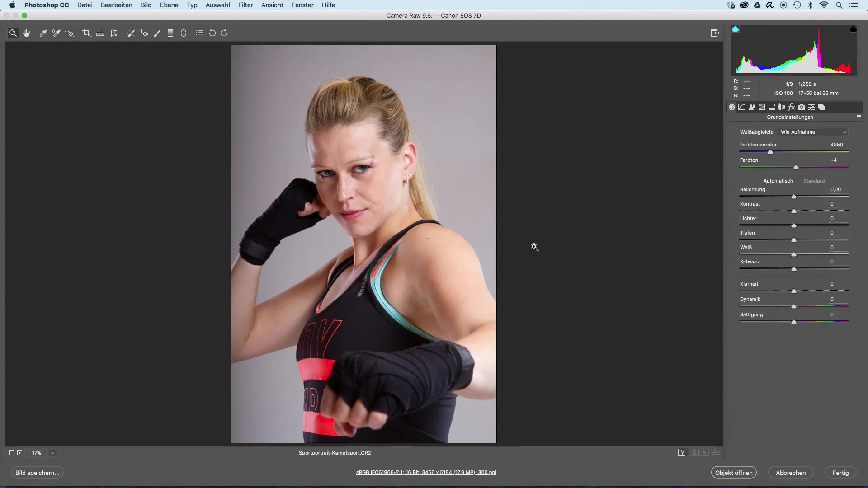Select the Radial Filter tool
Image resolution: width=868 pixels, height=488 pixels.
tap(184, 33)
